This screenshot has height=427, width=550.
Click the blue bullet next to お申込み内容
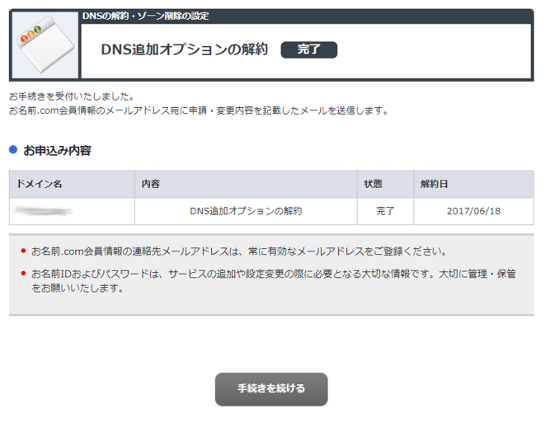[13, 150]
